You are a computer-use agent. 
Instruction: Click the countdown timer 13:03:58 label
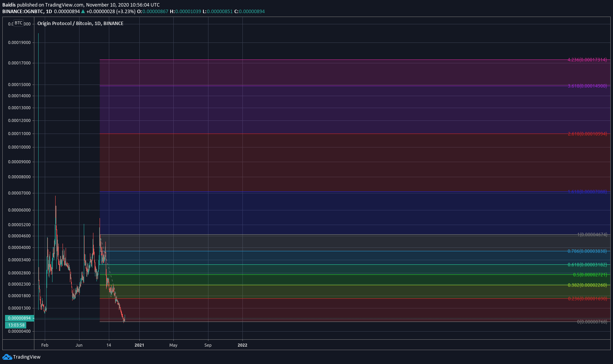(16, 325)
